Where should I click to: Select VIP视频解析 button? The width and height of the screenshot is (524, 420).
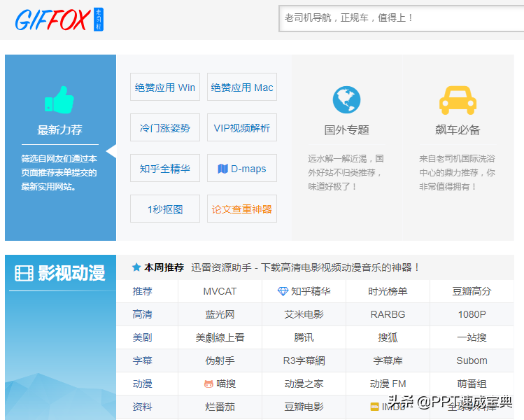click(x=242, y=128)
